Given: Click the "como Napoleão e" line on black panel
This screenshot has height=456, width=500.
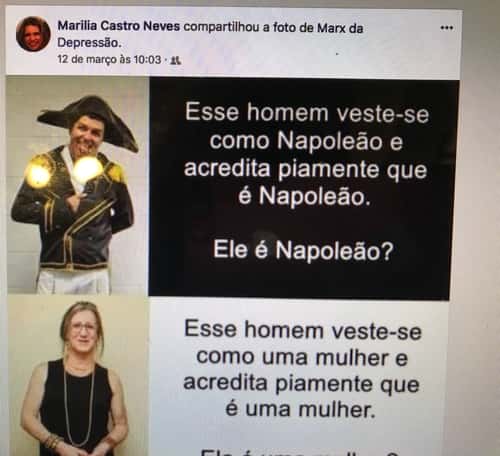Looking at the screenshot, I should (306, 141).
